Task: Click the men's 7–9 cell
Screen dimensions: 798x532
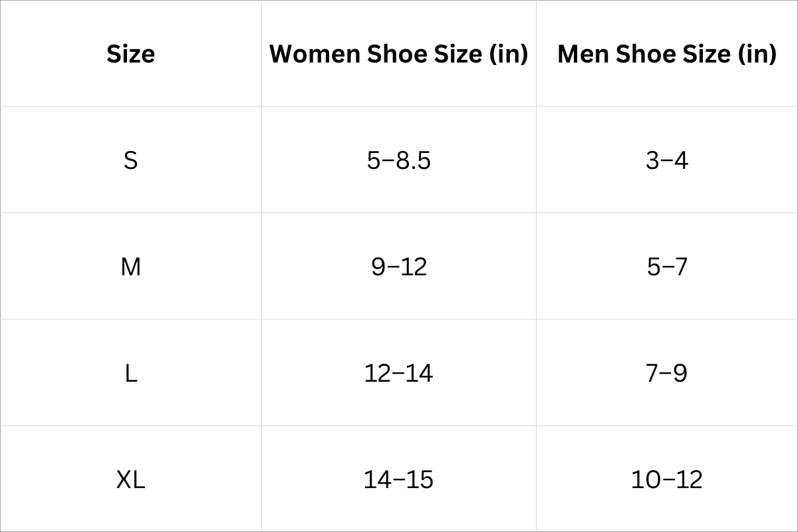Action: tap(666, 373)
